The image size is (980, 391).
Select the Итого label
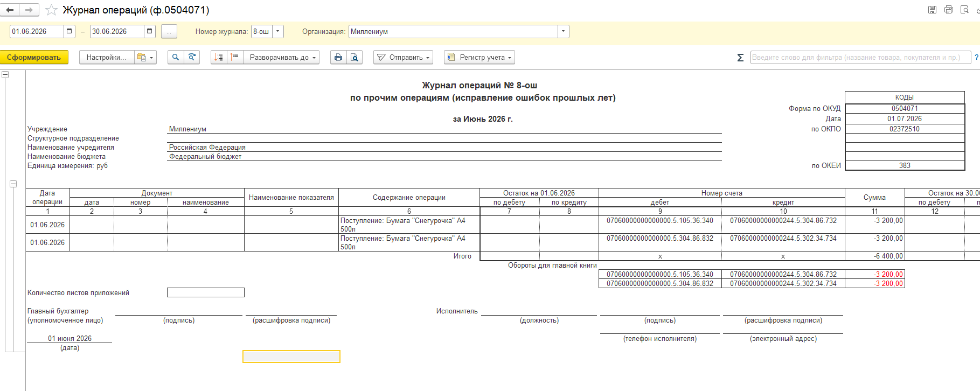[462, 256]
